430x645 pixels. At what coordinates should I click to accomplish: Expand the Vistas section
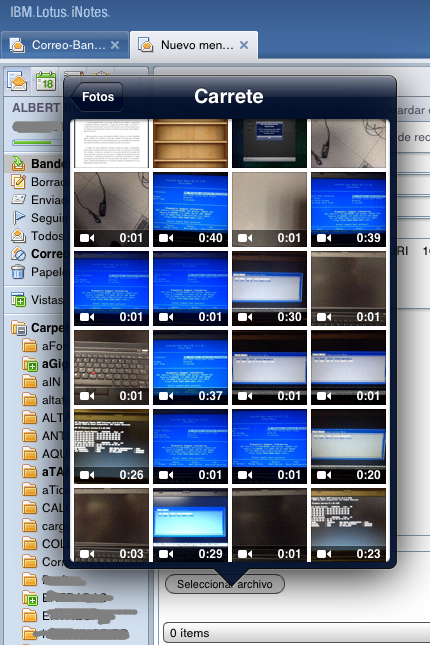point(18,300)
